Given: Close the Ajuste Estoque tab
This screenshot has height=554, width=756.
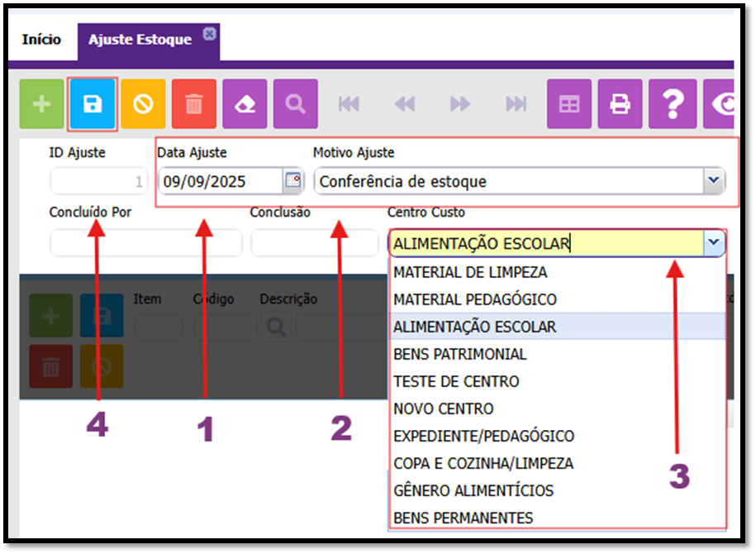Looking at the screenshot, I should (x=209, y=34).
